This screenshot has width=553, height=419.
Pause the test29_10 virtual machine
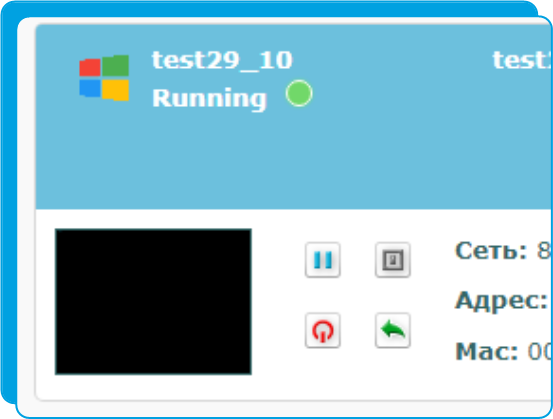(322, 260)
